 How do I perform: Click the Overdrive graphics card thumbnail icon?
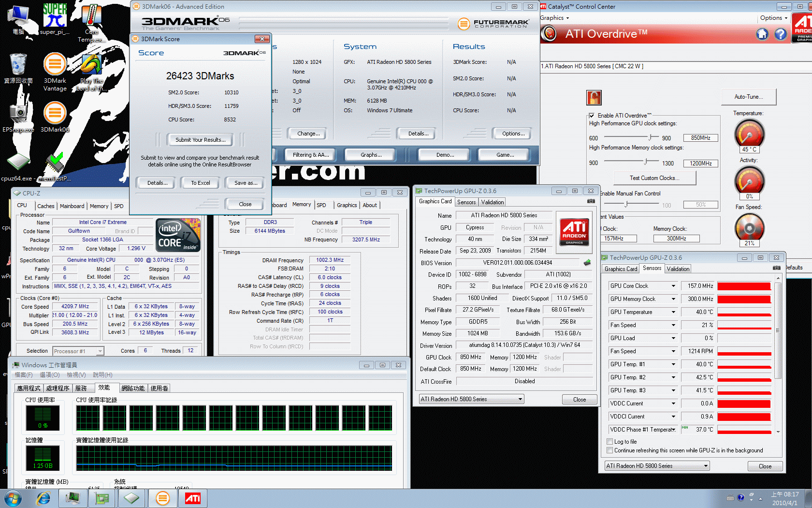pos(594,98)
